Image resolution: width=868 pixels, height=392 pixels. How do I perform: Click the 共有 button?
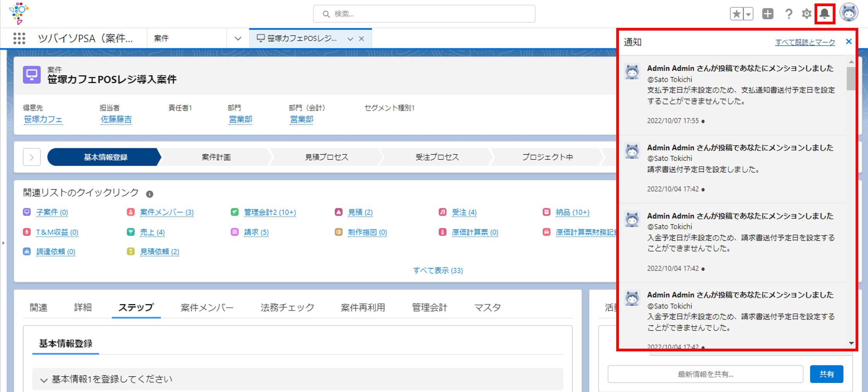point(827,374)
